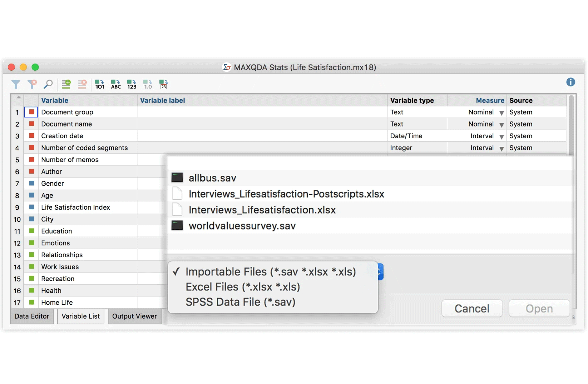
Task: Open Measure dropdown for Number of coded segments
Action: click(x=501, y=149)
